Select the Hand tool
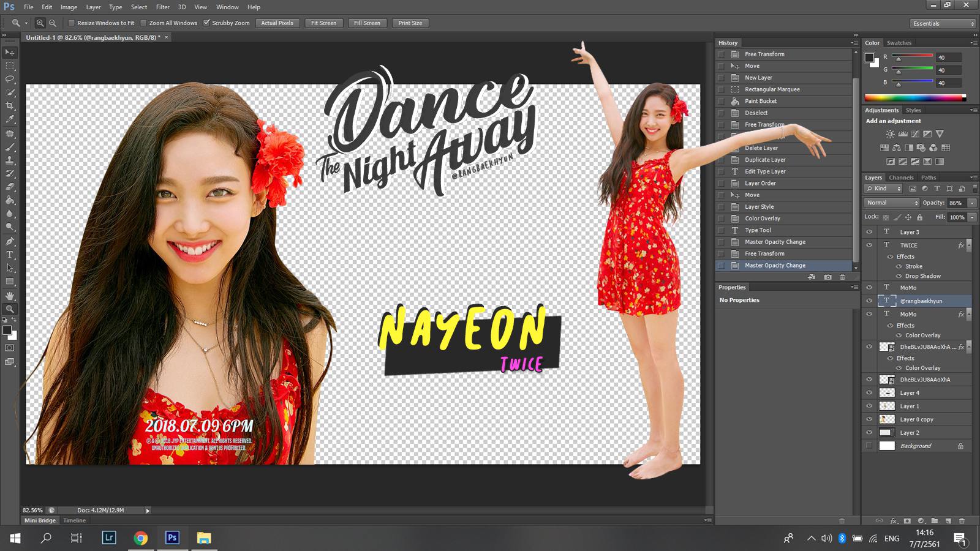 coord(10,295)
